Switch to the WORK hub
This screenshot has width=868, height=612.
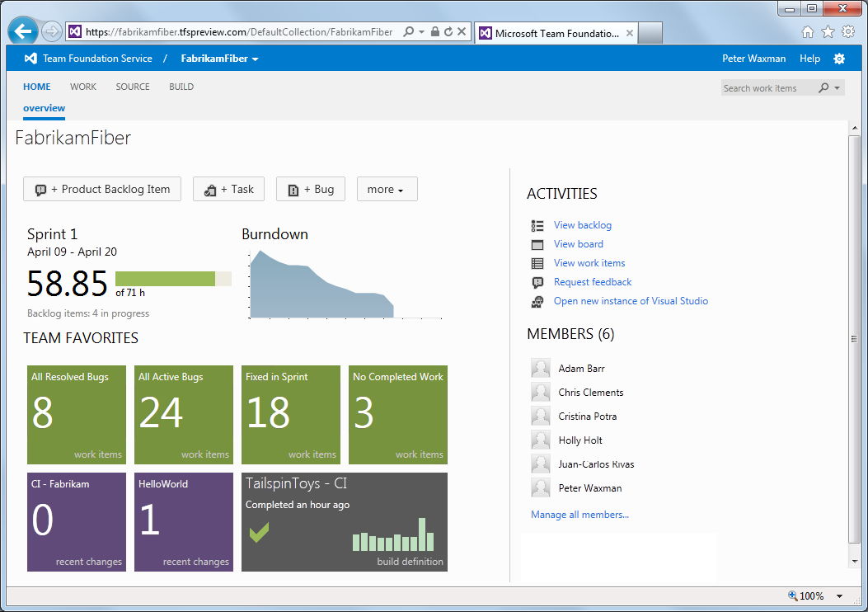point(83,87)
